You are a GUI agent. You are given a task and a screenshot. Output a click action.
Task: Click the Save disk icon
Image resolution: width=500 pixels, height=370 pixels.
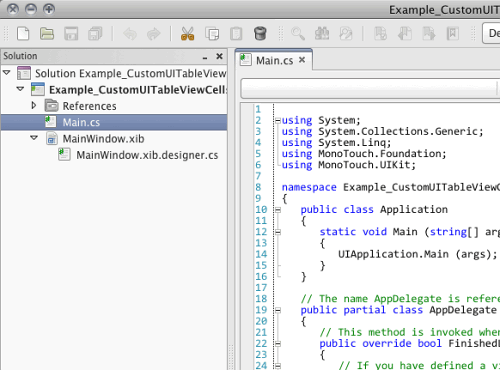[71, 34]
